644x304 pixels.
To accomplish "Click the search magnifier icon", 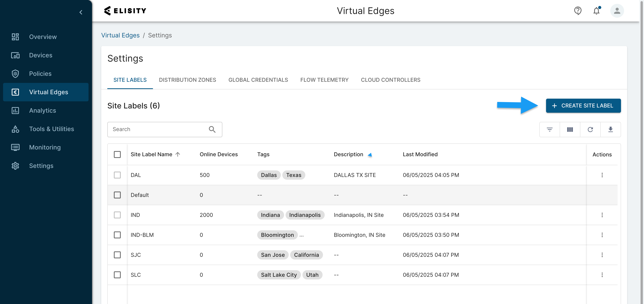I will 212,129.
